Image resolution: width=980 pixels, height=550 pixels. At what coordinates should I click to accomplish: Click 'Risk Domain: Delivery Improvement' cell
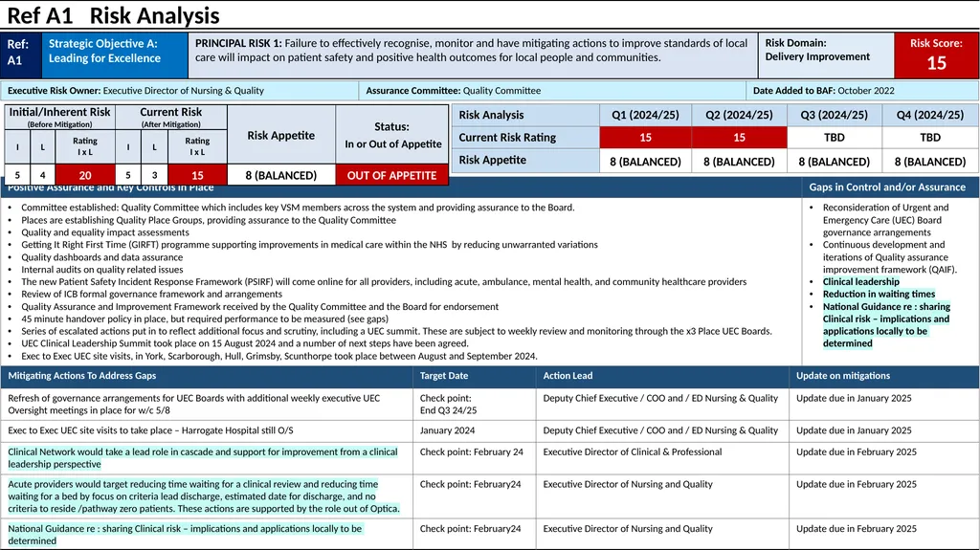tap(826, 55)
